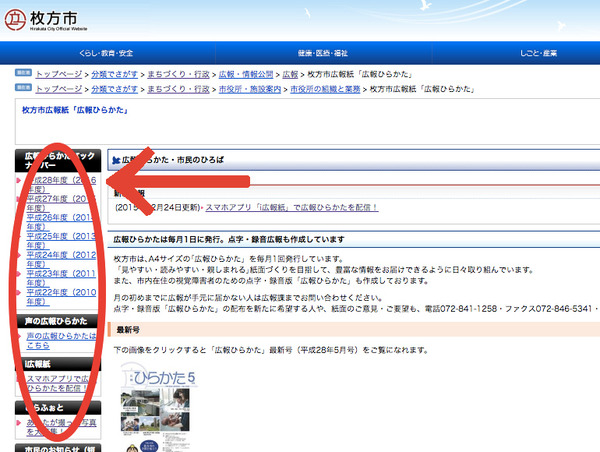Click the first breadcrumb row label icon
Screen dimensions: 600x452
coord(22,74)
